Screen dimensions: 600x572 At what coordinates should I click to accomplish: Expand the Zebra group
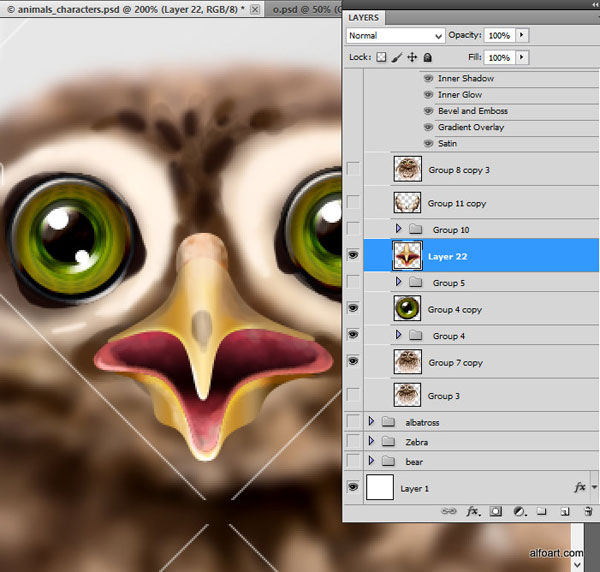[371, 441]
